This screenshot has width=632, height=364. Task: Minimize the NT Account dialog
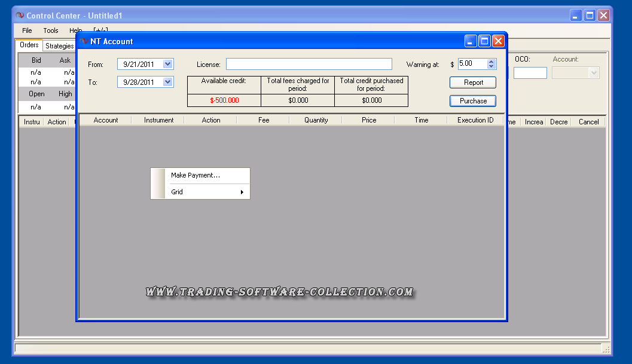click(x=471, y=41)
